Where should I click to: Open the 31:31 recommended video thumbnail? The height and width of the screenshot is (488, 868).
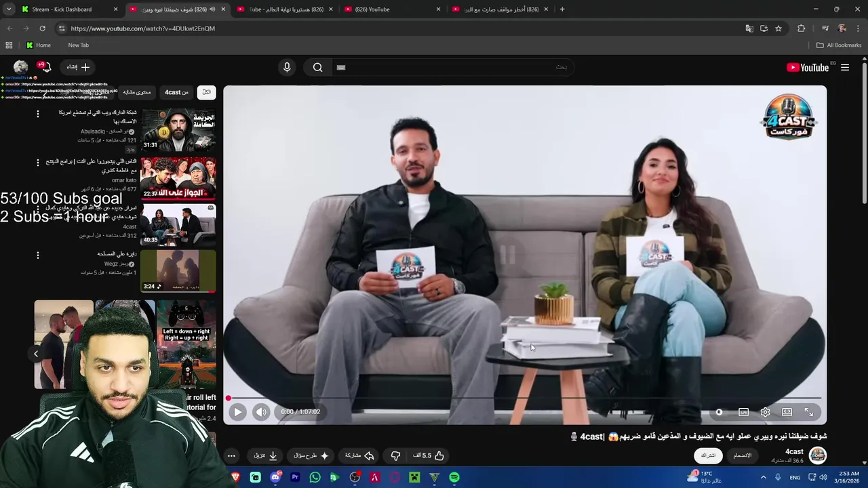pos(178,129)
